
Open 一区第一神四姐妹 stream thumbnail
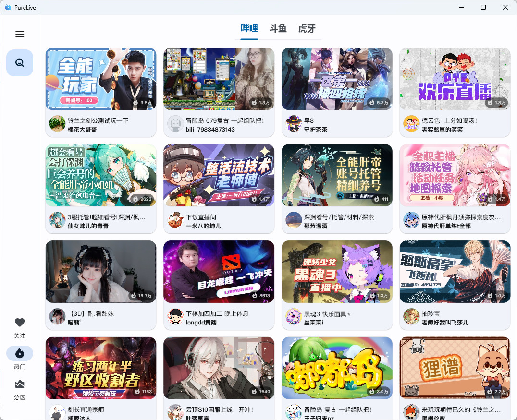point(337,79)
